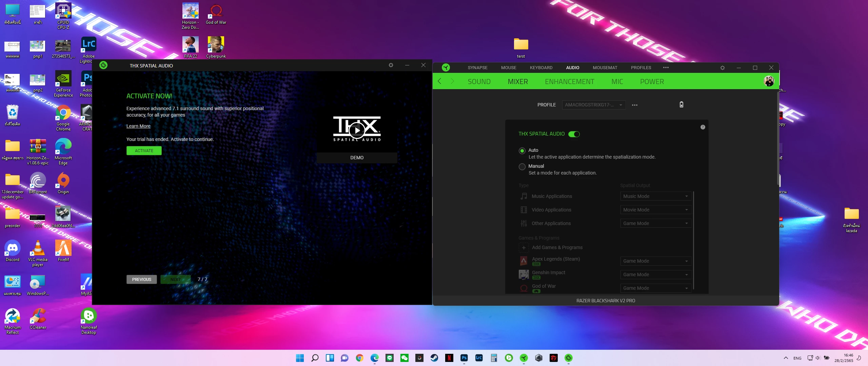Screen dimensions: 868x366
Task: Click the settings gear in Razer Synapse window
Action: tap(723, 68)
